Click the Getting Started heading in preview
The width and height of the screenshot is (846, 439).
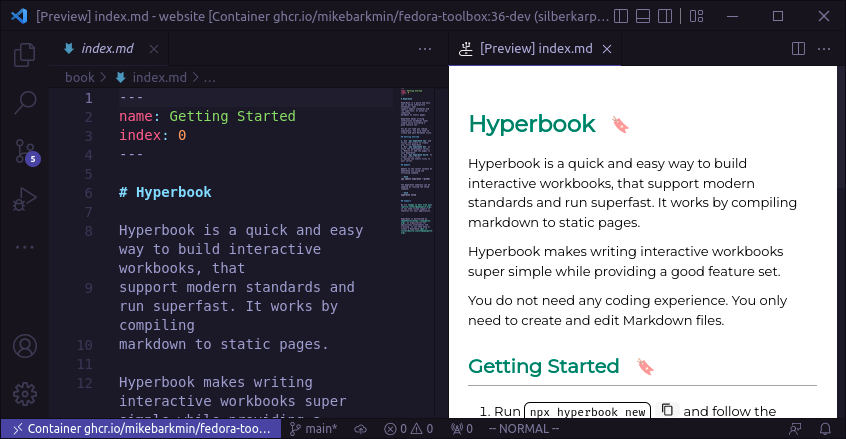tap(544, 366)
